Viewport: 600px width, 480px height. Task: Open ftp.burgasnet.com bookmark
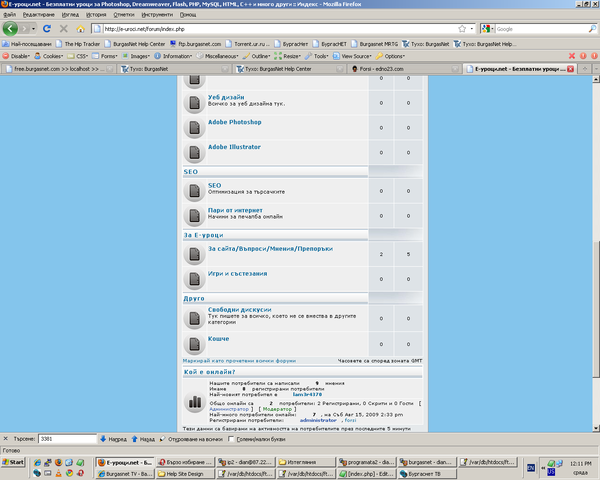click(x=195, y=44)
